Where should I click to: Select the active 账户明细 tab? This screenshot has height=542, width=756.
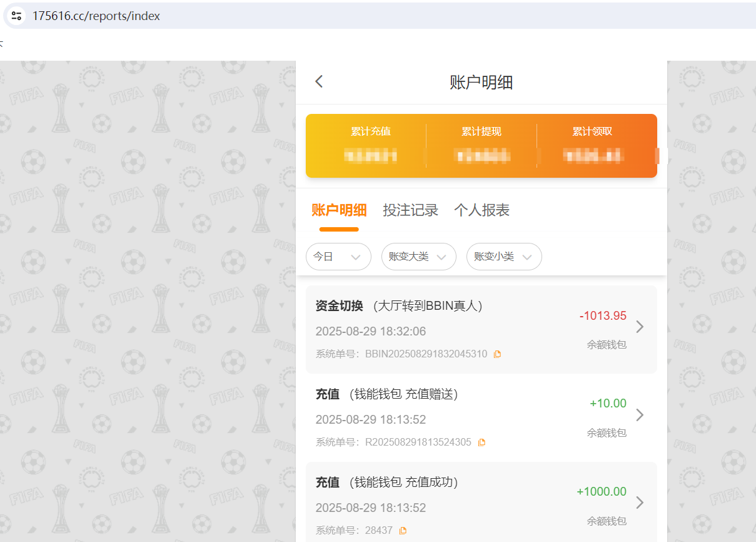(x=340, y=210)
